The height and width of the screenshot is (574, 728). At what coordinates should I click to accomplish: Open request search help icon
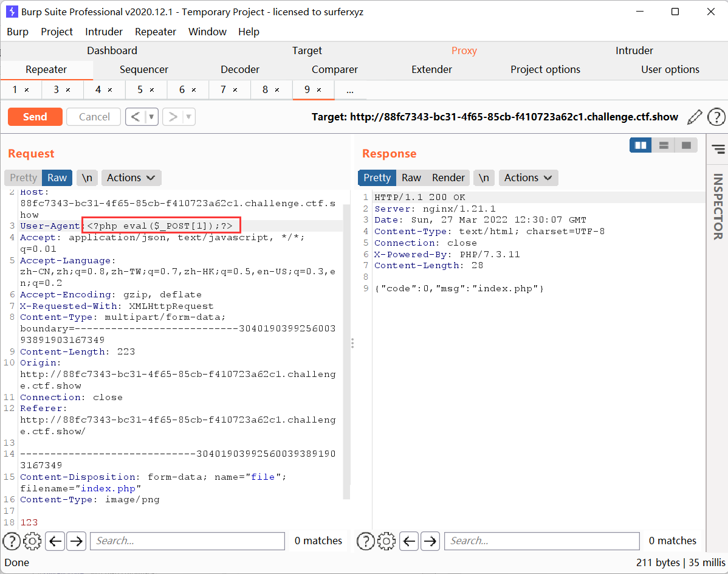[12, 541]
